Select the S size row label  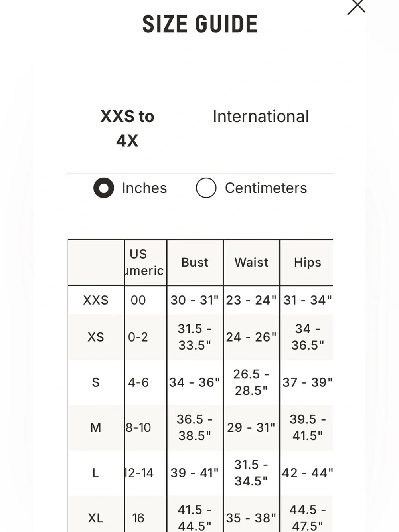click(x=96, y=382)
